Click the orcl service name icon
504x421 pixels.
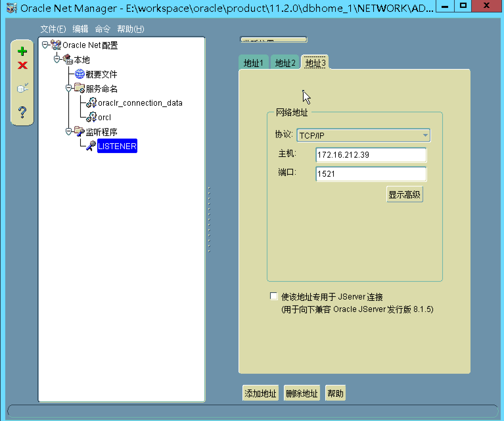click(91, 117)
